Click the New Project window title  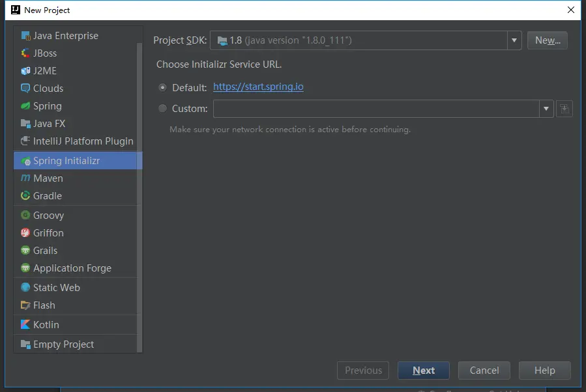click(47, 10)
